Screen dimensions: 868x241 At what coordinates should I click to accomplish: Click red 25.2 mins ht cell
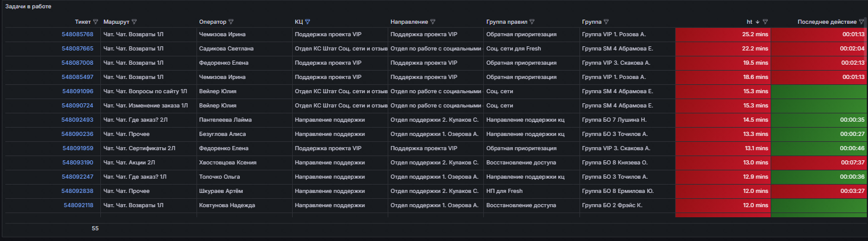tap(723, 34)
